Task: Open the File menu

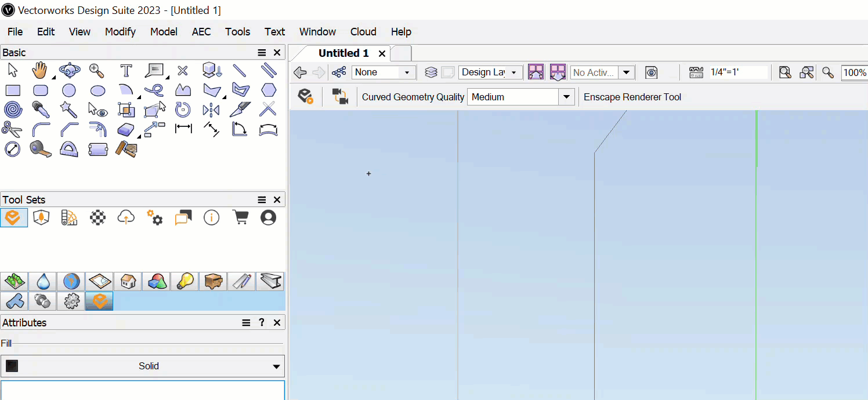Action: coord(15,32)
